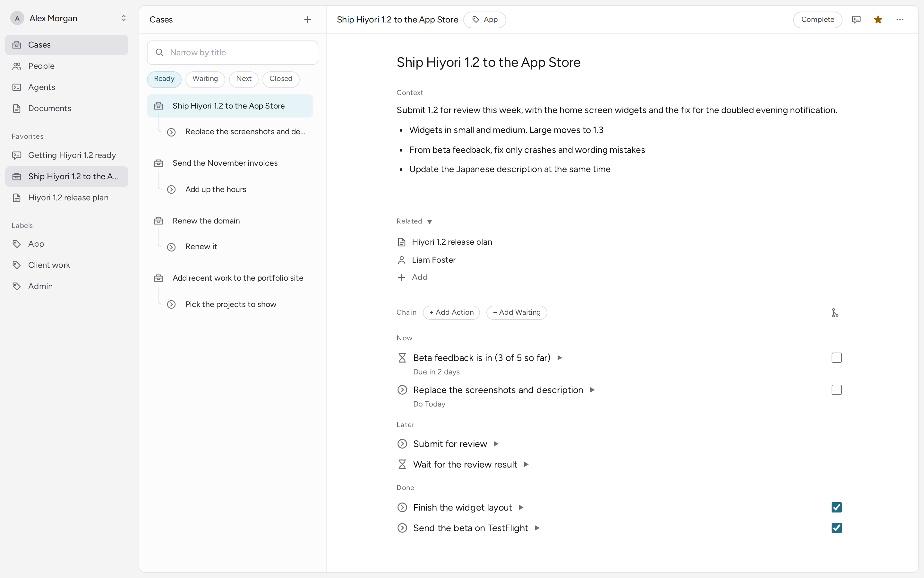Expand Finish the widget layout arrow

point(521,507)
